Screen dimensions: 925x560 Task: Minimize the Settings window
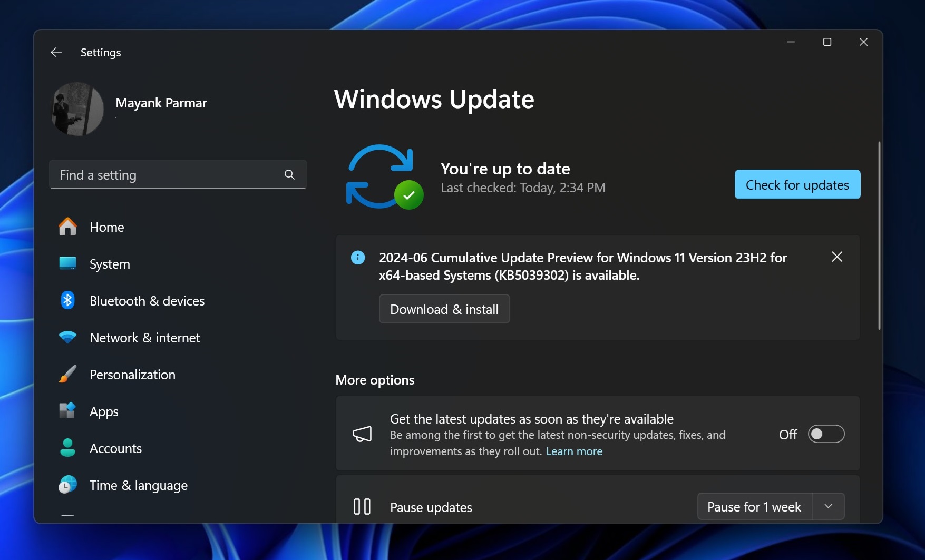coord(791,42)
